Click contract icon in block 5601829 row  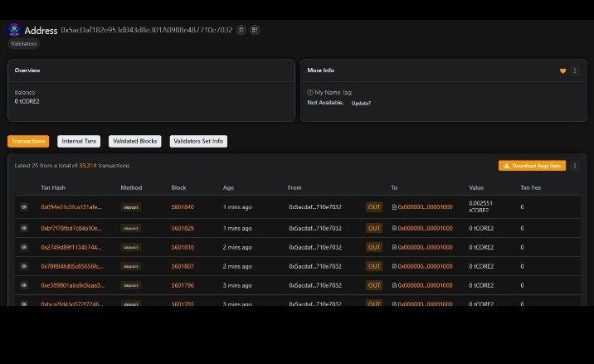394,228
